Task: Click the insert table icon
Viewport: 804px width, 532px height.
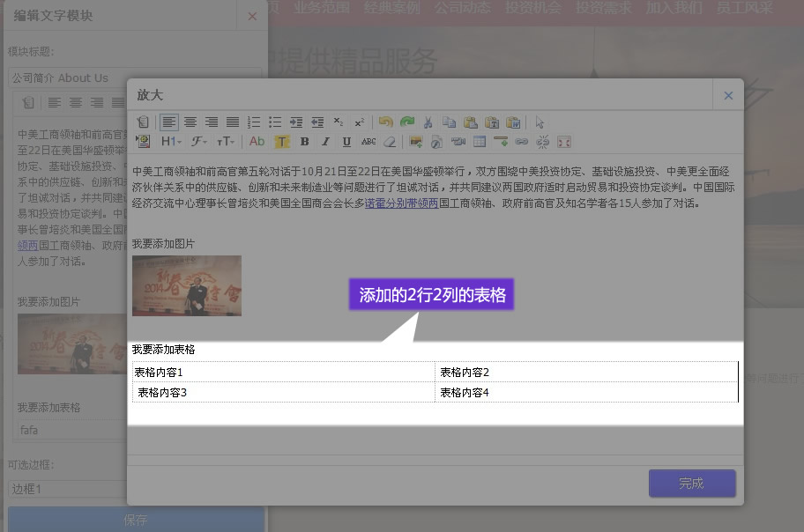Action: point(480,141)
